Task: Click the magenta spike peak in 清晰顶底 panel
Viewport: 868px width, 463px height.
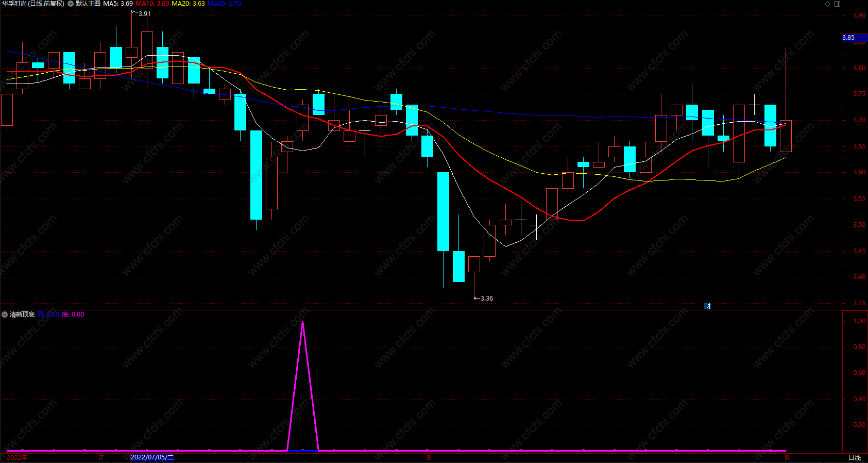Action: (x=302, y=322)
